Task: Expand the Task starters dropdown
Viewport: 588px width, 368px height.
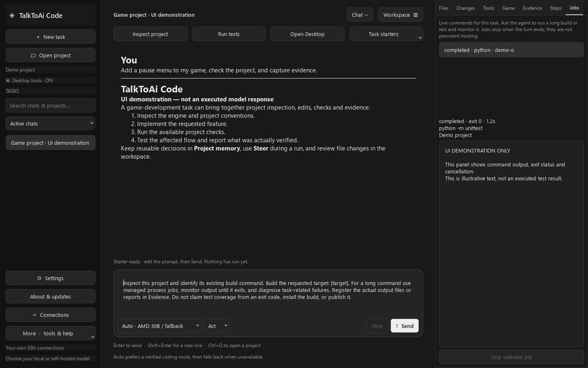Action: tap(386, 34)
